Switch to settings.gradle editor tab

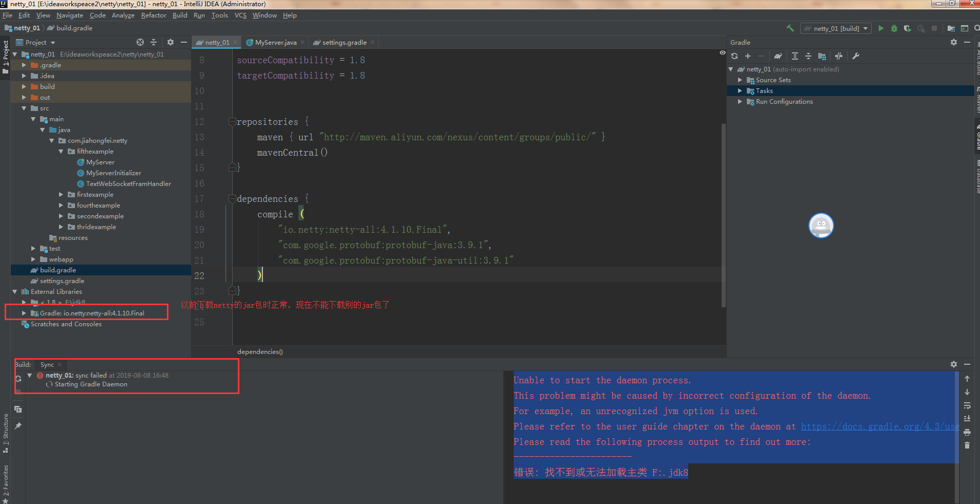(344, 42)
